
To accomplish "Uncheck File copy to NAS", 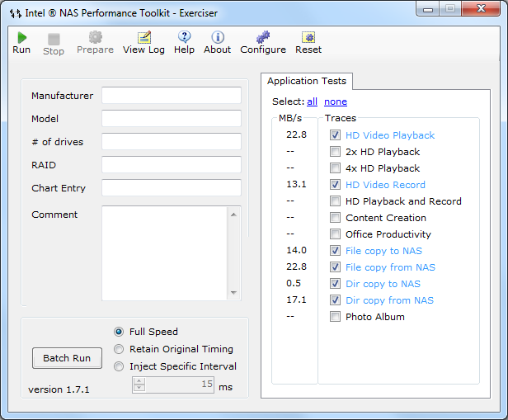I will [x=335, y=251].
